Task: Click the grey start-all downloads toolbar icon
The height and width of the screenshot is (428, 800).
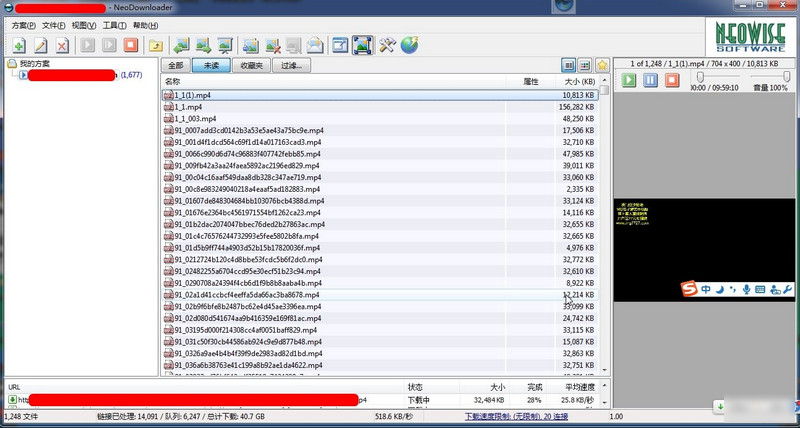Action: pyautogui.click(x=109, y=45)
